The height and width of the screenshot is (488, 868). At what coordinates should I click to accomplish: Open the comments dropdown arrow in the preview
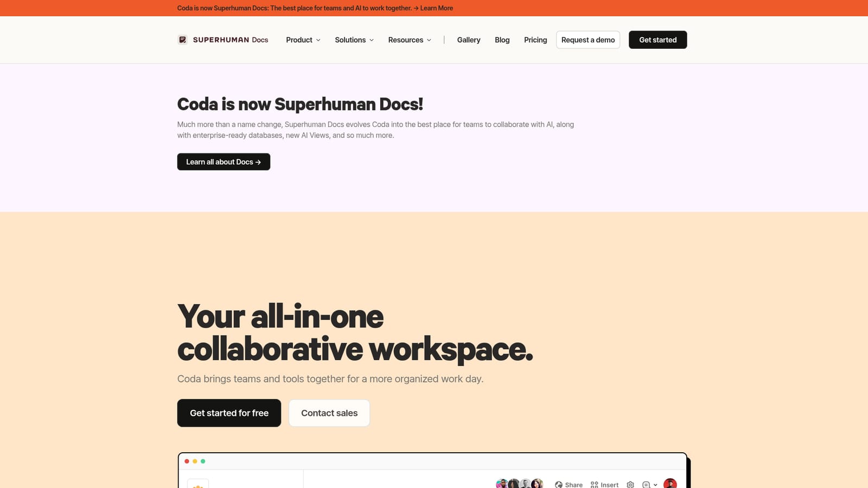655,485
